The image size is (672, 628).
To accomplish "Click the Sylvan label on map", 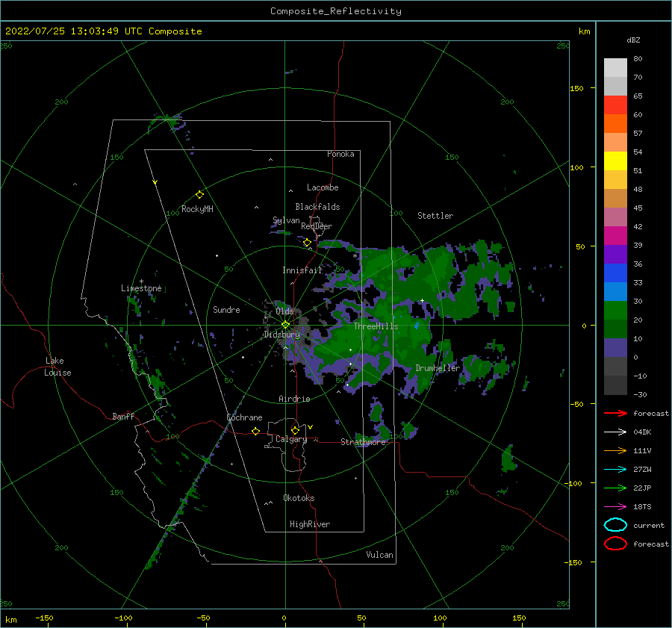I will click(x=286, y=220).
